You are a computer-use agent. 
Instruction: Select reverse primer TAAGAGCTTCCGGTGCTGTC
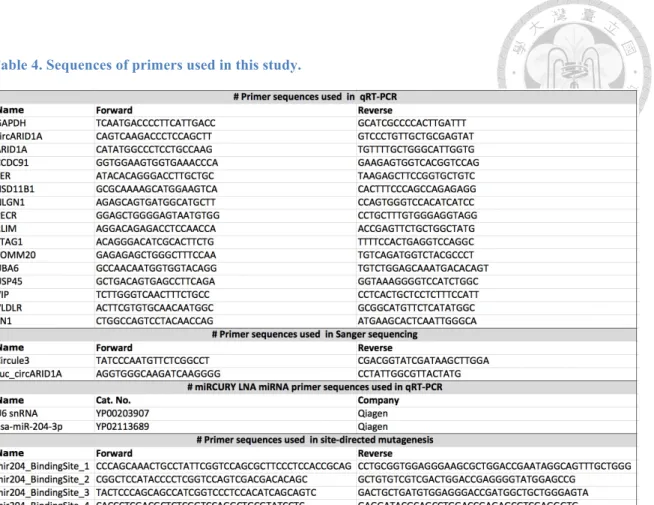tap(416, 176)
